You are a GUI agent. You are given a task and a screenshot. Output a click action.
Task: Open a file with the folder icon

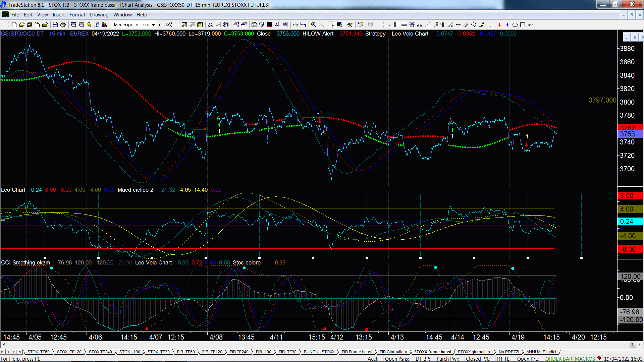pyautogui.click(x=22, y=25)
